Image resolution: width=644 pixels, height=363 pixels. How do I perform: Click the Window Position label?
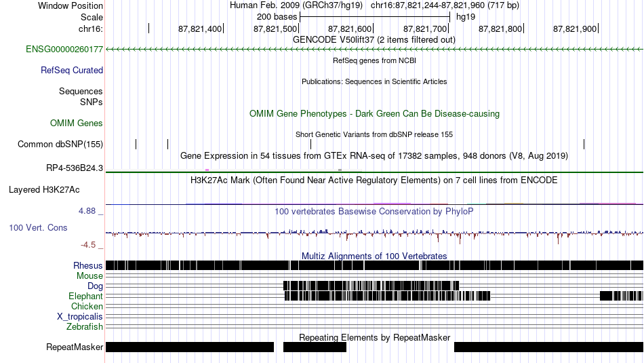pyautogui.click(x=71, y=5)
